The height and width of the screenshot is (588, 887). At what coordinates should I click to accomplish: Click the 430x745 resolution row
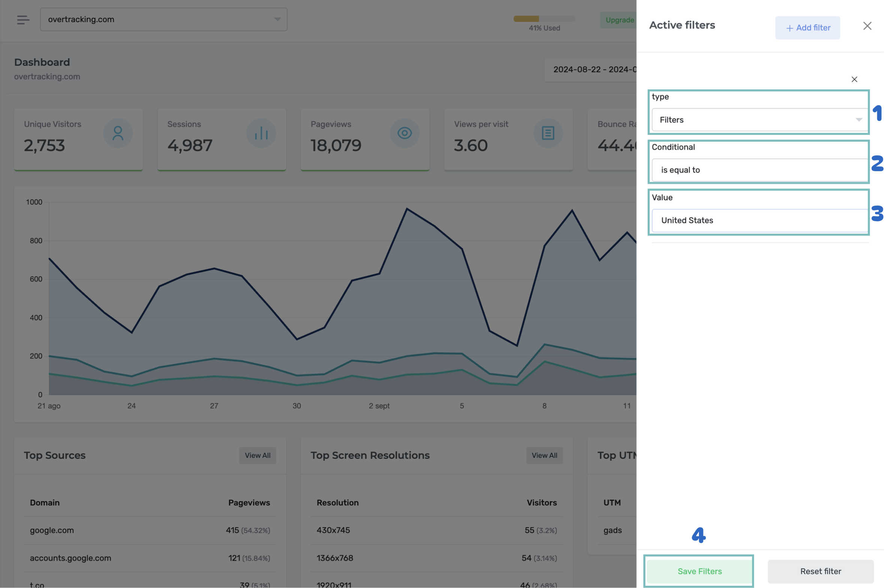(436, 530)
